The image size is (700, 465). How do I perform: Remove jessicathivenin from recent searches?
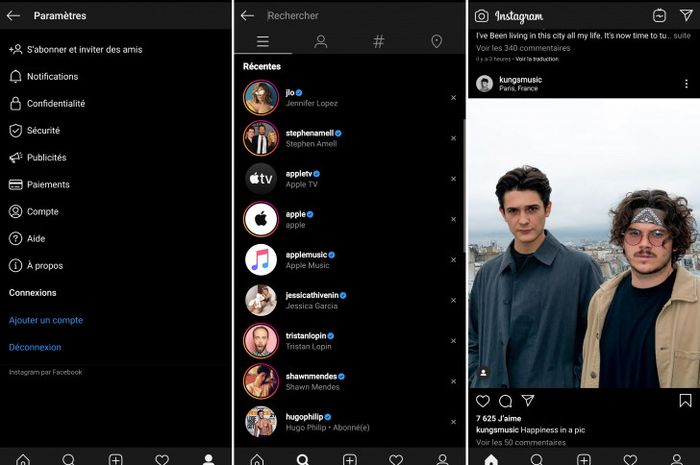click(453, 300)
